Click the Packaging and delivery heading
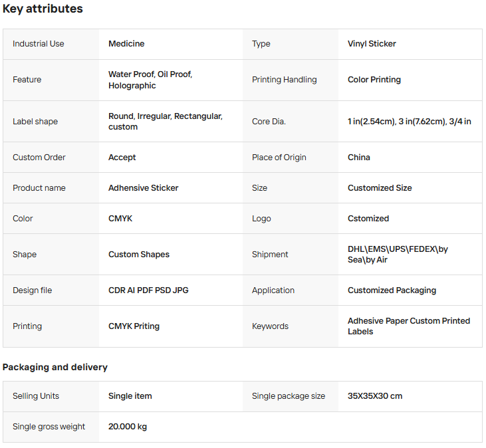 tap(55, 367)
